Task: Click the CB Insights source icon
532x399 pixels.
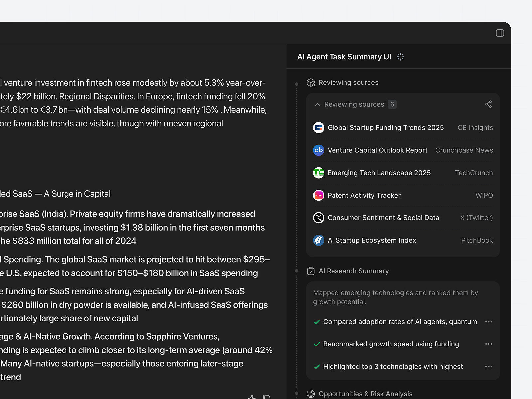Action: pos(318,127)
